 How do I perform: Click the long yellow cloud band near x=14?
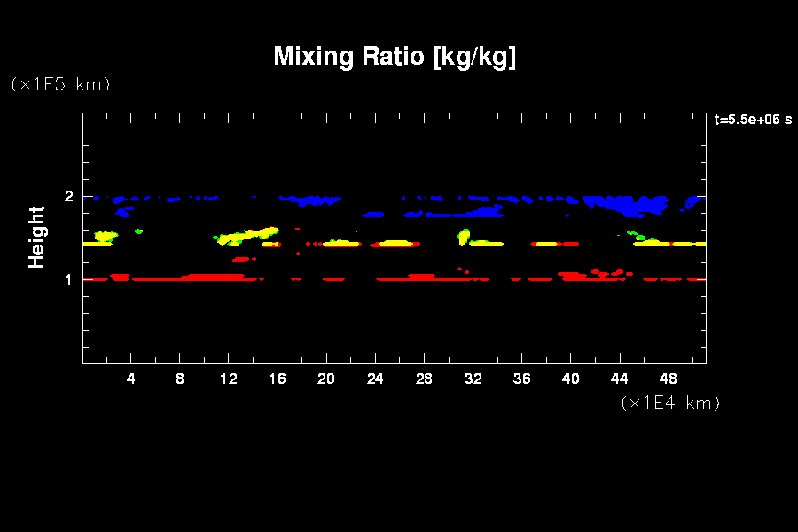pos(248,234)
